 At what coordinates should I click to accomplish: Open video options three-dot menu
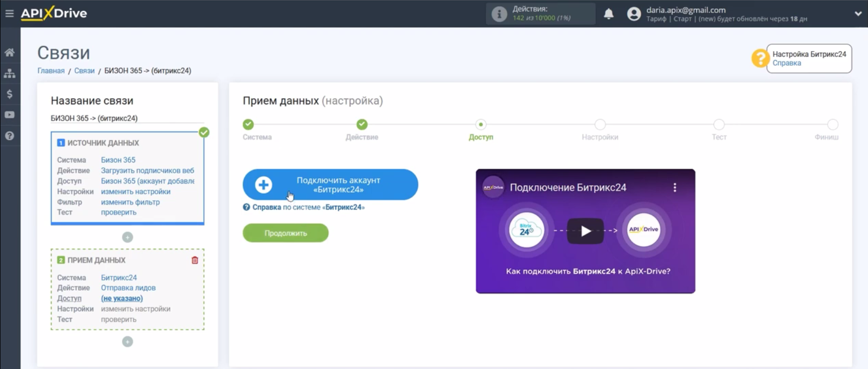(x=675, y=187)
